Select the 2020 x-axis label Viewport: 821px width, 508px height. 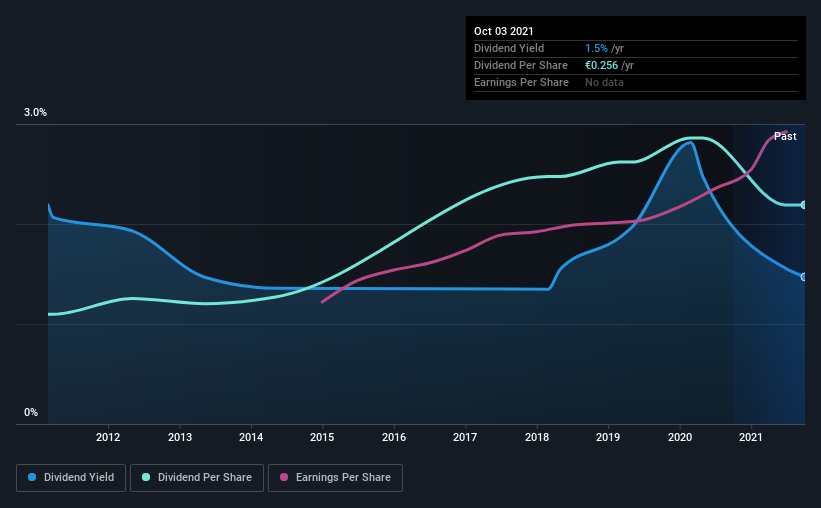coord(680,437)
